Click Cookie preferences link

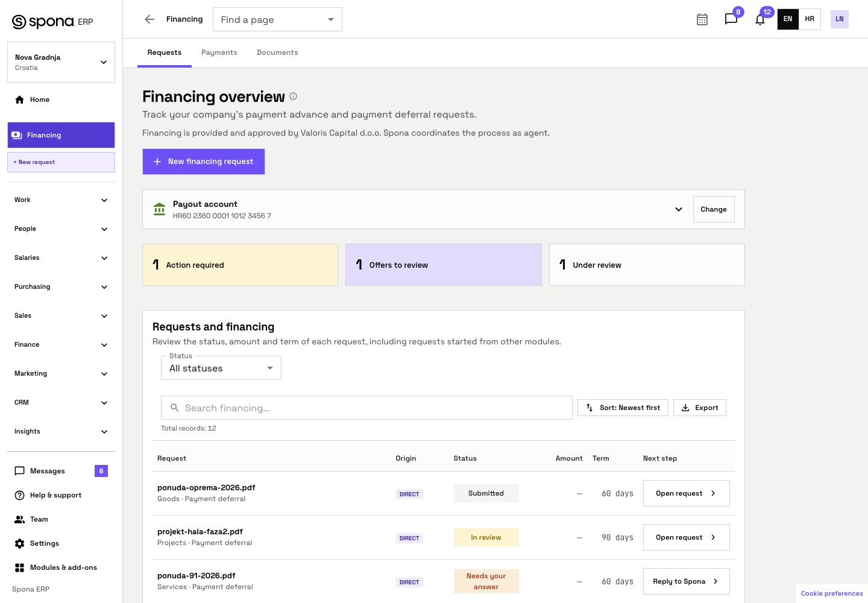point(832,593)
